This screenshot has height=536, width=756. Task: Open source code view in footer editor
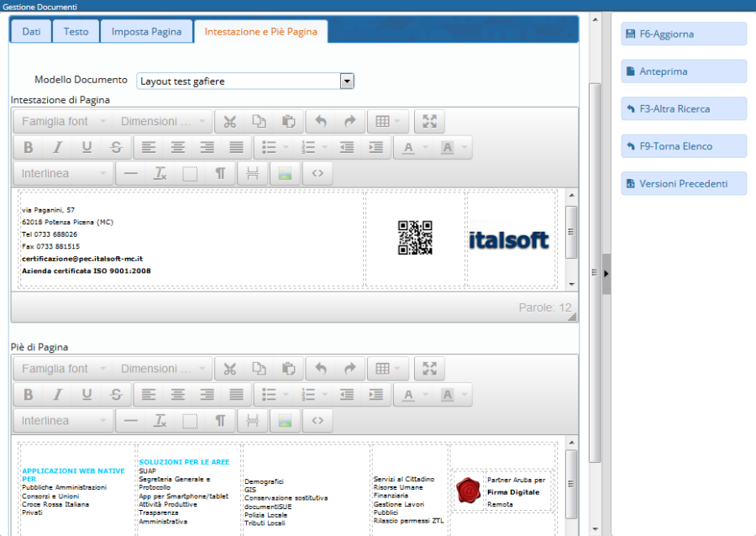(x=317, y=420)
